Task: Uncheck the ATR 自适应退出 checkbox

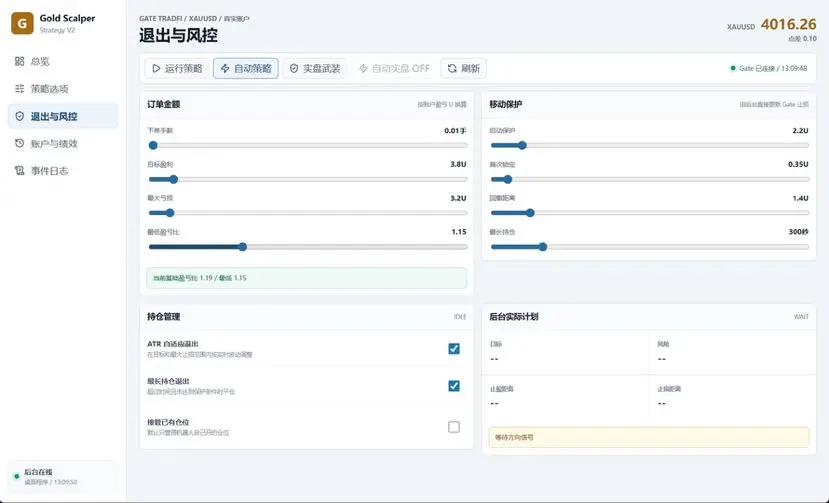Action: tap(454, 349)
